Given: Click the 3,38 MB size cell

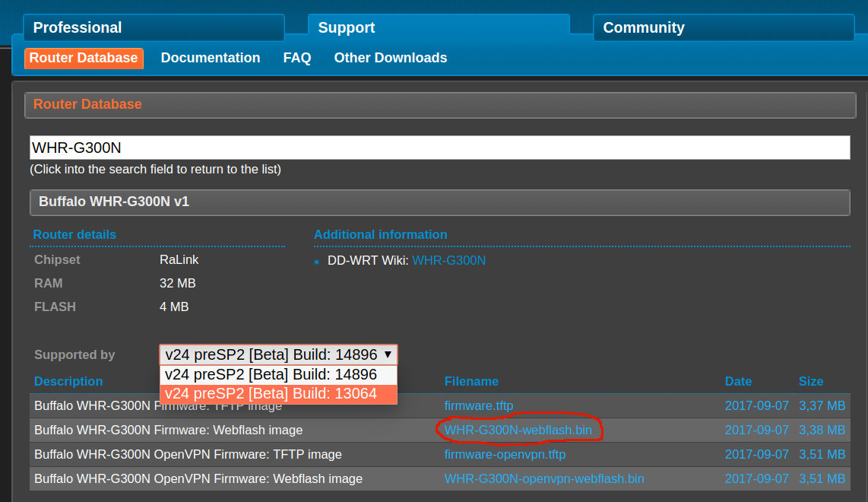Looking at the screenshot, I should (822, 430).
